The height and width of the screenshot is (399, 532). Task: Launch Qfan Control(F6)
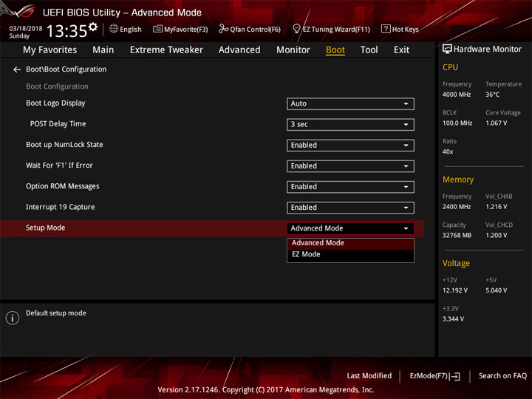pyautogui.click(x=250, y=29)
